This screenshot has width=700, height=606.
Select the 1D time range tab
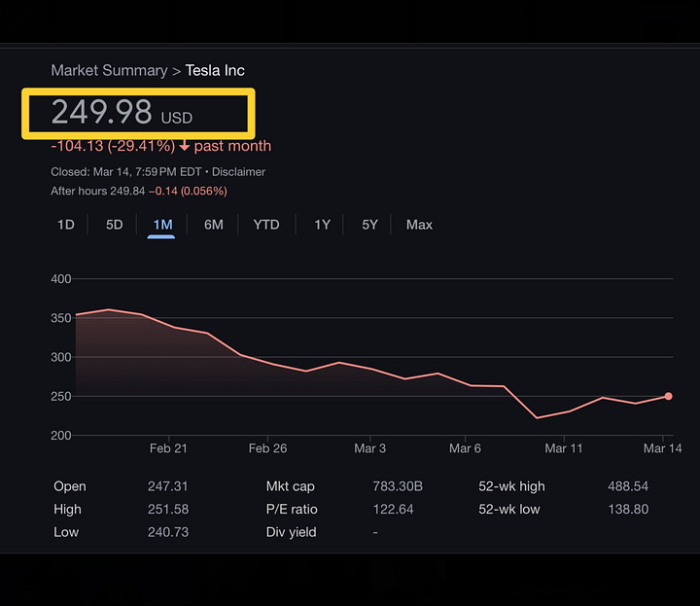tap(66, 225)
